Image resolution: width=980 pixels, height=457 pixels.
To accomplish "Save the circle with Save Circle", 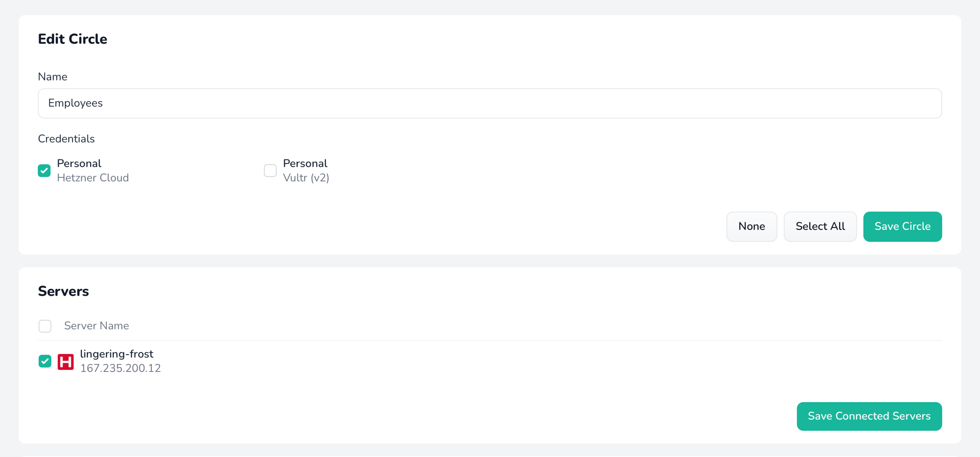I will (x=902, y=227).
